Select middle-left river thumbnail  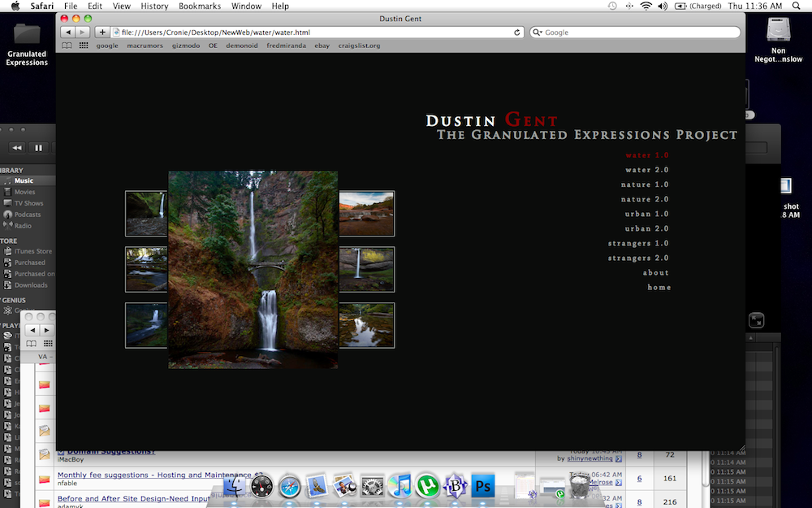146,269
